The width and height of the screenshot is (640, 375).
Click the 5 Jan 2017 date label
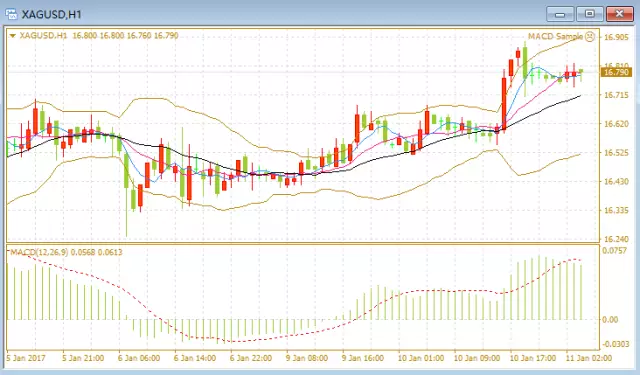[x=27, y=358]
